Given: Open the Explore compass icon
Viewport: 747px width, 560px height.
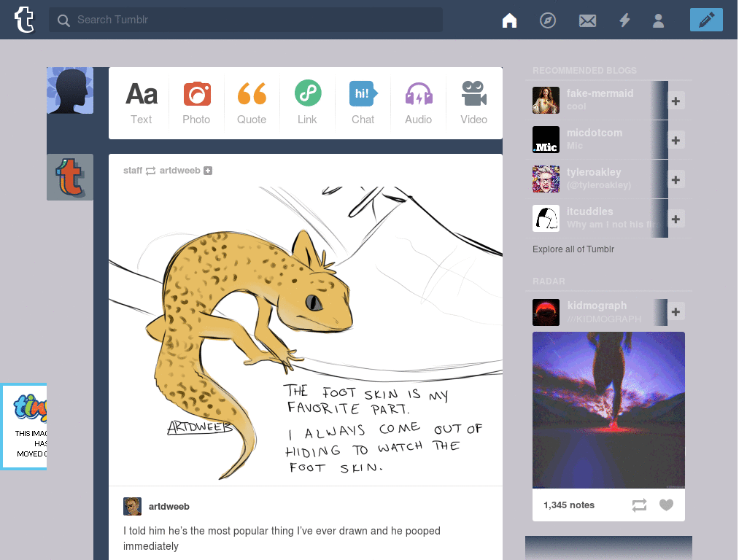Looking at the screenshot, I should (x=548, y=20).
